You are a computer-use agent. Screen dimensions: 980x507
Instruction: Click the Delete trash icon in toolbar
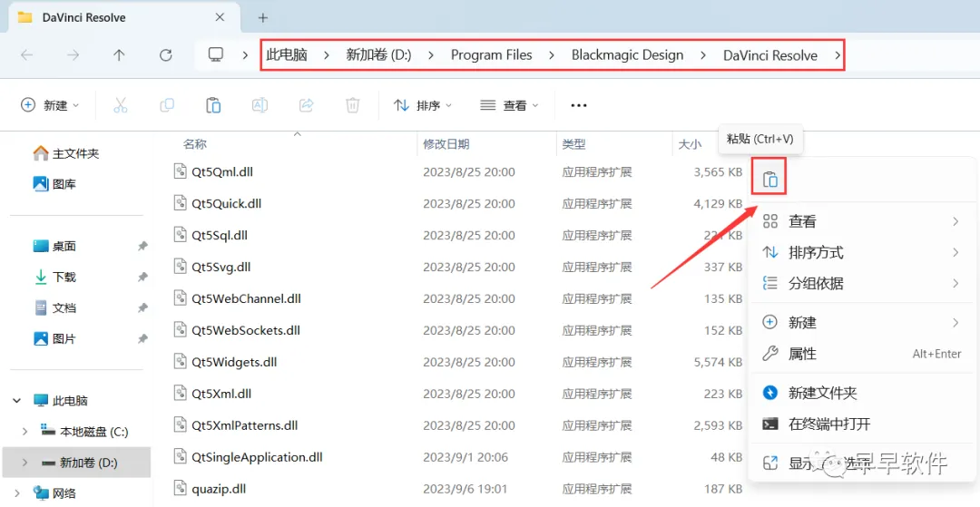[352, 105]
